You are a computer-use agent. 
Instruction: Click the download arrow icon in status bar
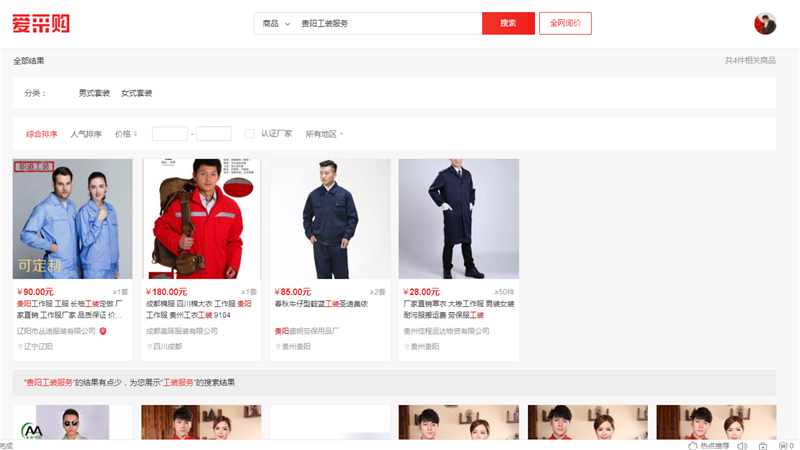763,445
